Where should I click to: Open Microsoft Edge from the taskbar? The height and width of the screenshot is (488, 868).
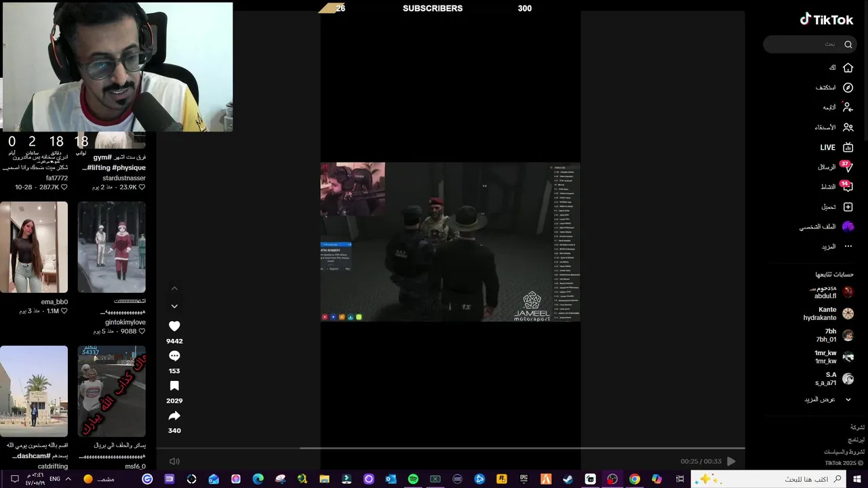[x=258, y=479]
